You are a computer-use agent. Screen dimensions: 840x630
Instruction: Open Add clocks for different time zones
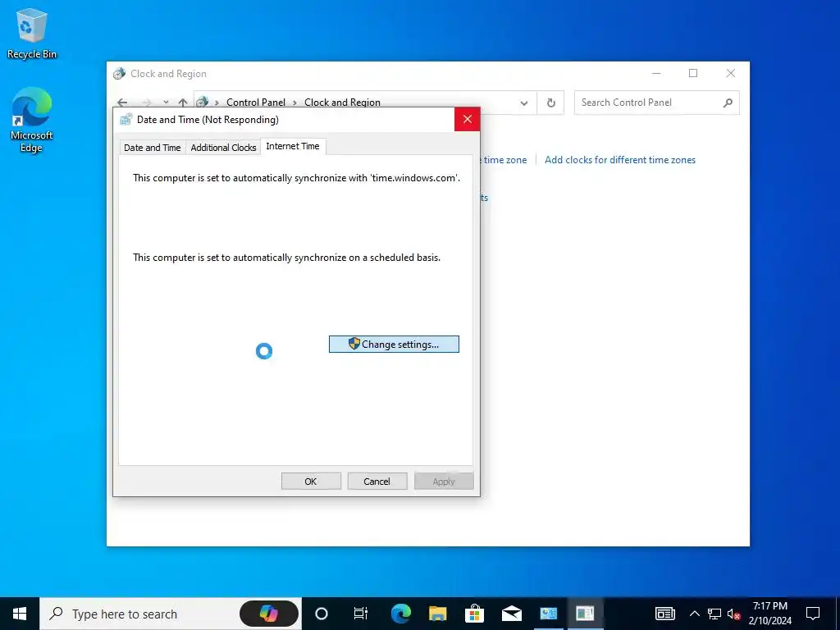click(x=620, y=160)
